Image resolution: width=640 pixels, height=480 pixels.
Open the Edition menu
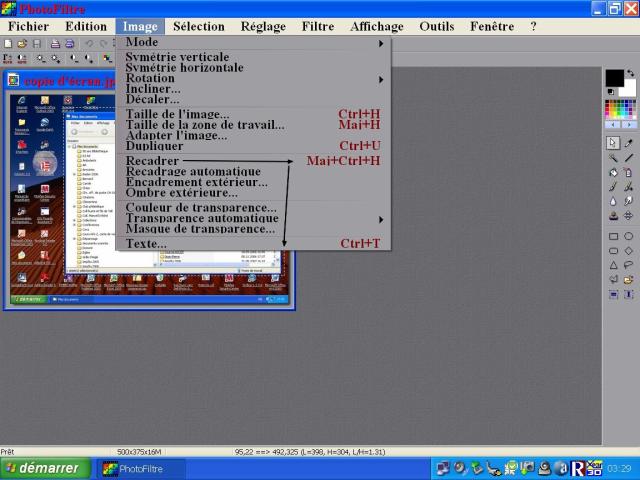(x=86, y=27)
